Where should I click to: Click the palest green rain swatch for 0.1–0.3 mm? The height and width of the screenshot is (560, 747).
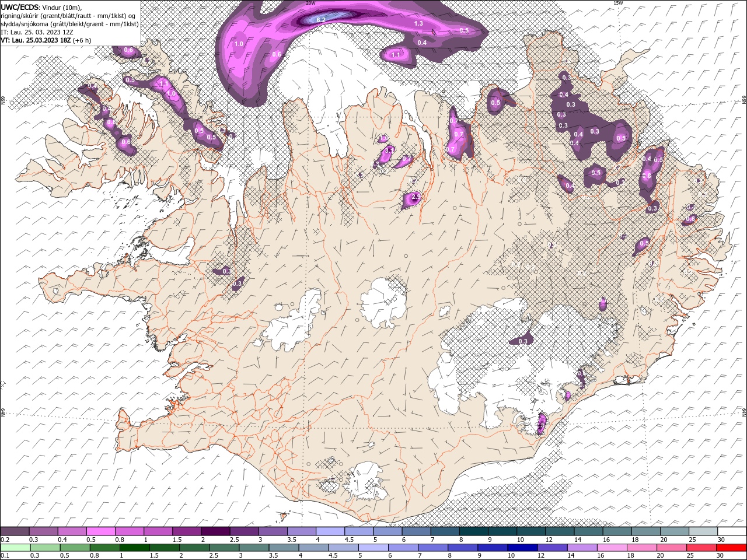point(15,547)
